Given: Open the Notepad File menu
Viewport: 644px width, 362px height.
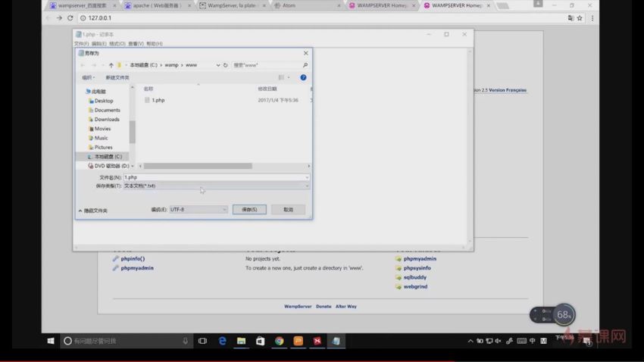Looking at the screenshot, I should 81,43.
